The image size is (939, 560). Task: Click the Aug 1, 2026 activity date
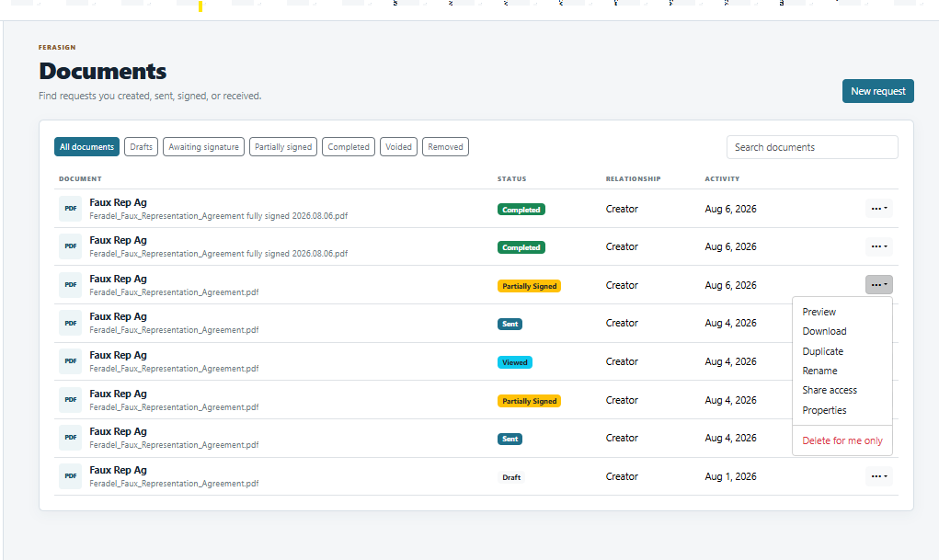click(730, 476)
